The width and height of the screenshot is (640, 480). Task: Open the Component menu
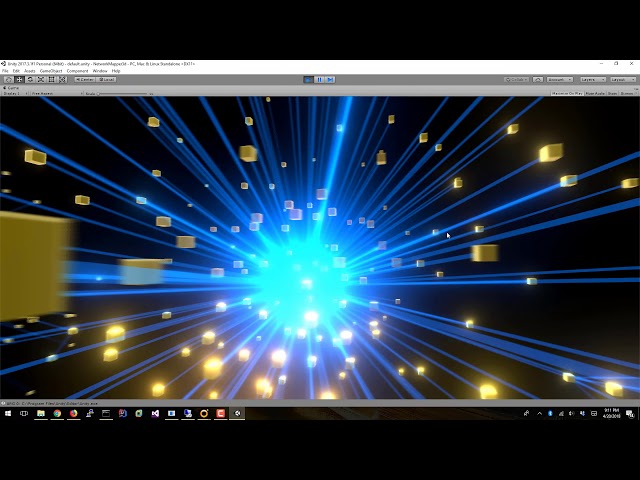[x=77, y=71]
